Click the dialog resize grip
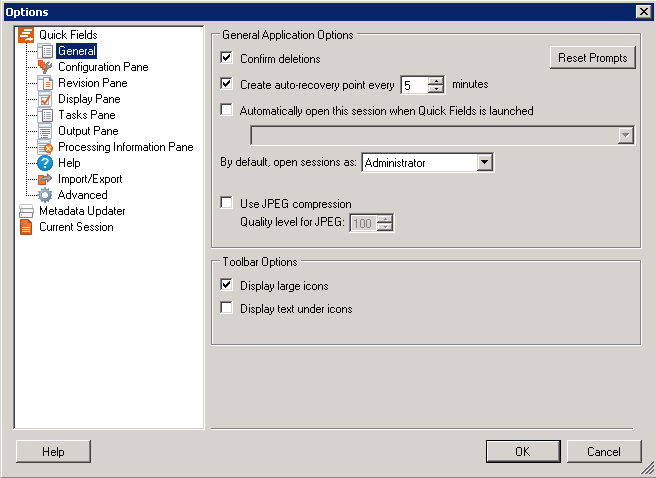This screenshot has width=656, height=478. click(x=648, y=469)
